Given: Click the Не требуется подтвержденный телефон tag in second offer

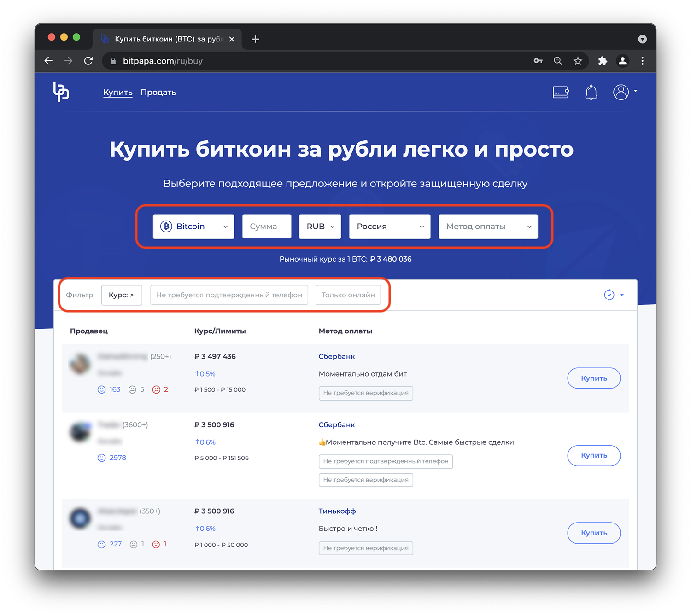Looking at the screenshot, I should 386,461.
